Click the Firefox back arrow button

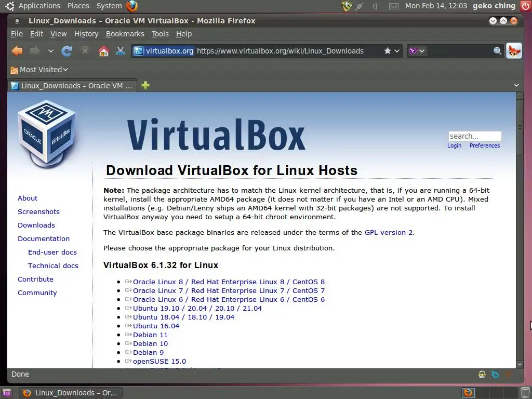[x=17, y=51]
